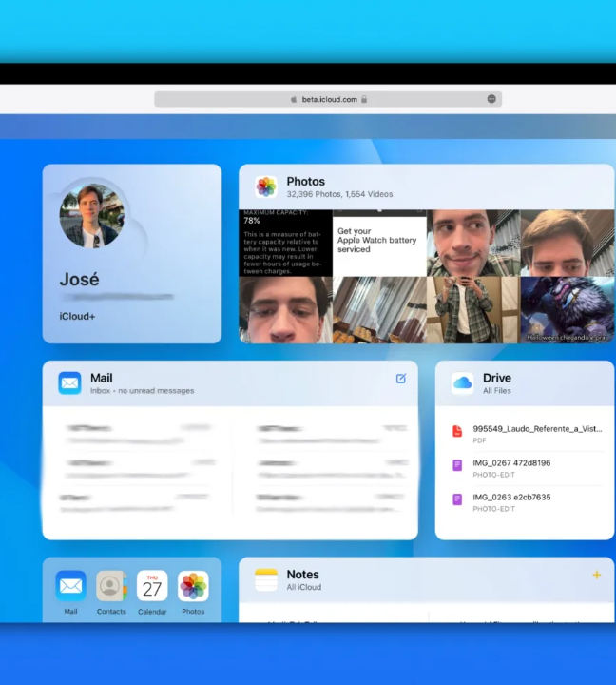Open the Drive cloud icon
This screenshot has height=685, width=616.
pyautogui.click(x=462, y=383)
